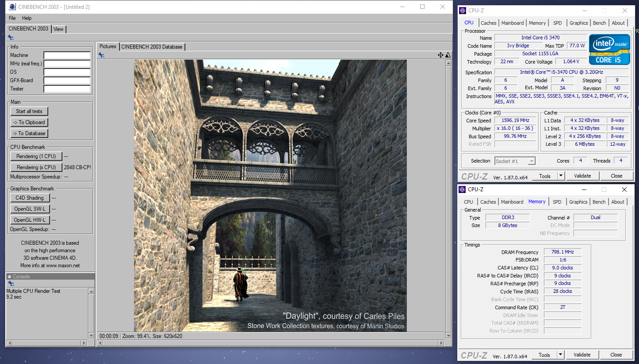Click the console collapse icon beside Console label

pos(9,277)
